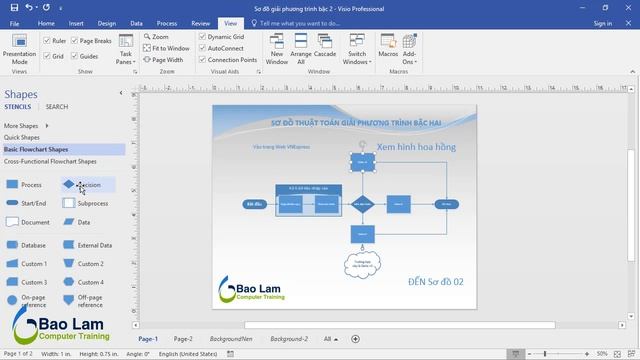Choose the Database shape
This screenshot has height=360, width=640.
26,245
